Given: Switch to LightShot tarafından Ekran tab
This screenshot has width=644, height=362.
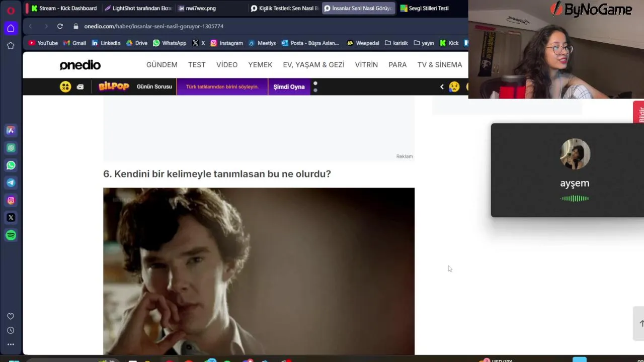Looking at the screenshot, I should tap(138, 8).
